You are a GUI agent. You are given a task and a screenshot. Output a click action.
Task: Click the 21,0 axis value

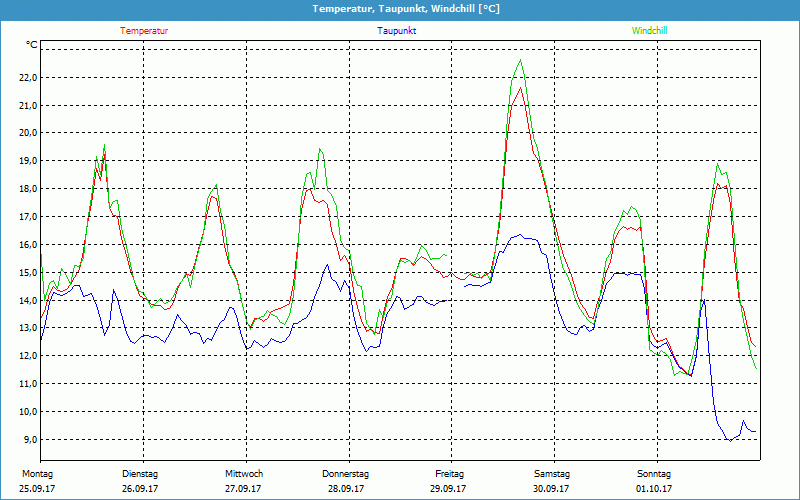click(28, 106)
